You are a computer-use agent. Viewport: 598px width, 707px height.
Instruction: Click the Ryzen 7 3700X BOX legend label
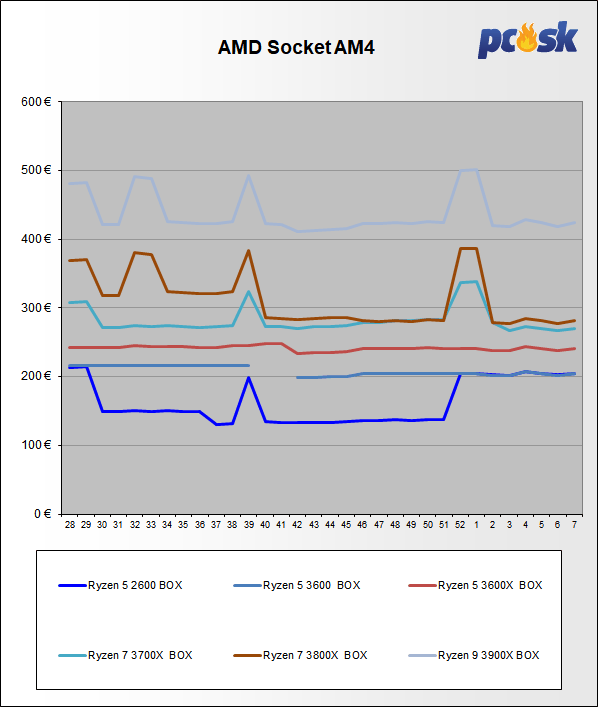(x=140, y=655)
